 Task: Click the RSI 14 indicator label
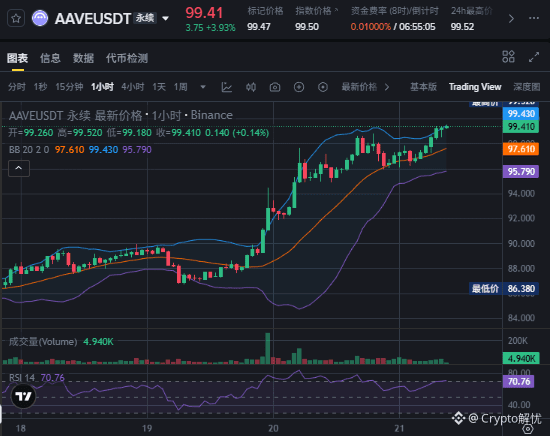click(22, 378)
